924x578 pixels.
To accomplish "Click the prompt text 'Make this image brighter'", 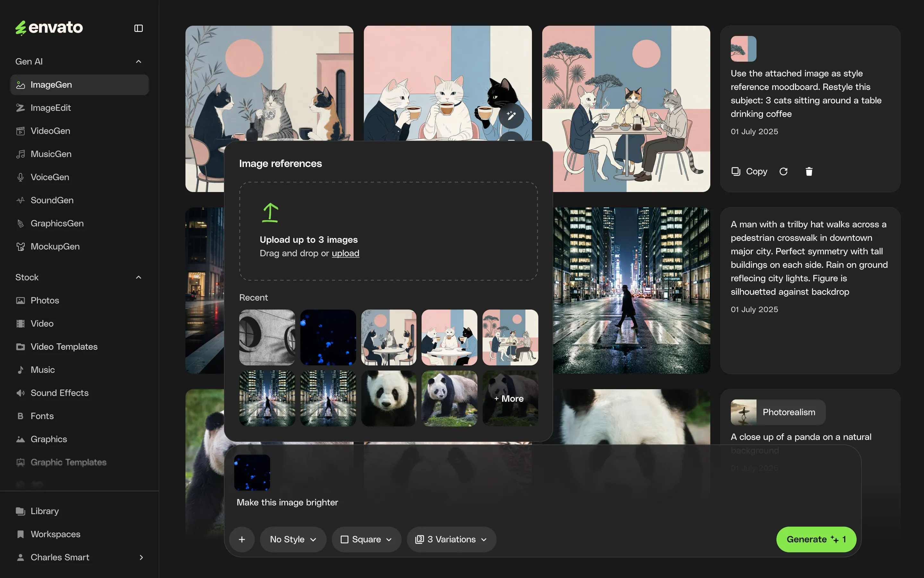I will 287,503.
